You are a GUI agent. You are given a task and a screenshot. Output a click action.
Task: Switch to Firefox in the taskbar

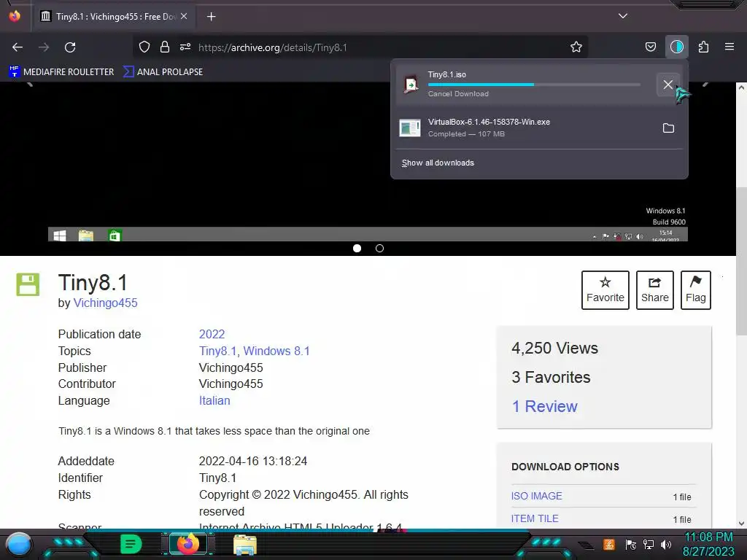tap(187, 544)
